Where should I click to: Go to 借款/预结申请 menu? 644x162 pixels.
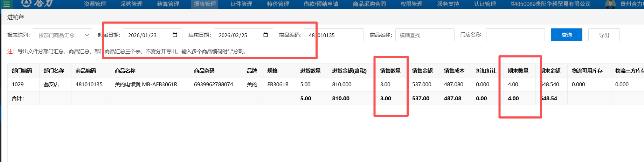tap(321, 4)
